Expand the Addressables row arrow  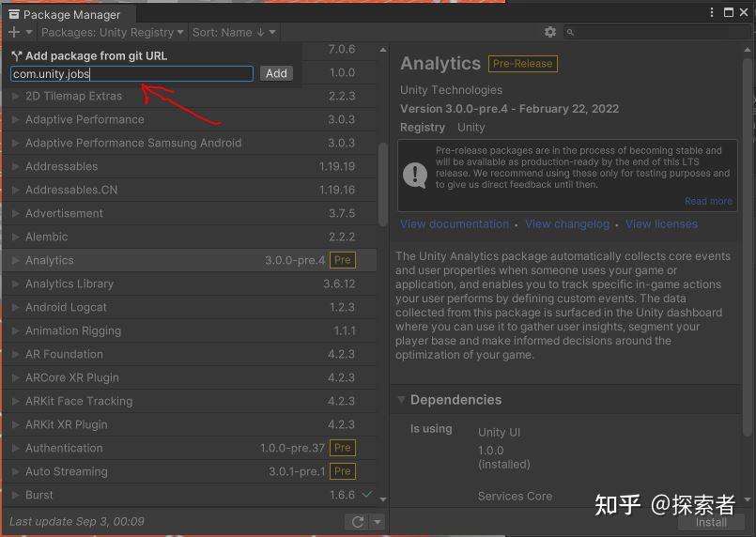point(15,166)
